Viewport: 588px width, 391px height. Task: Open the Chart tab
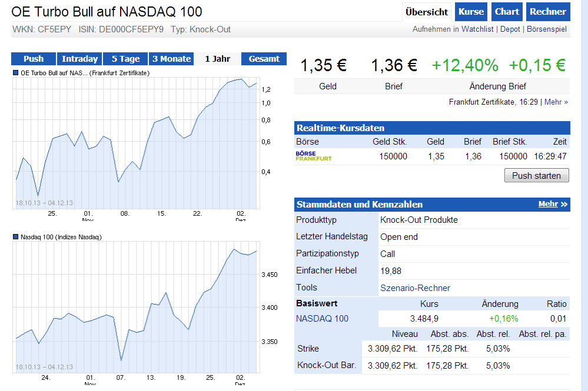tap(507, 12)
